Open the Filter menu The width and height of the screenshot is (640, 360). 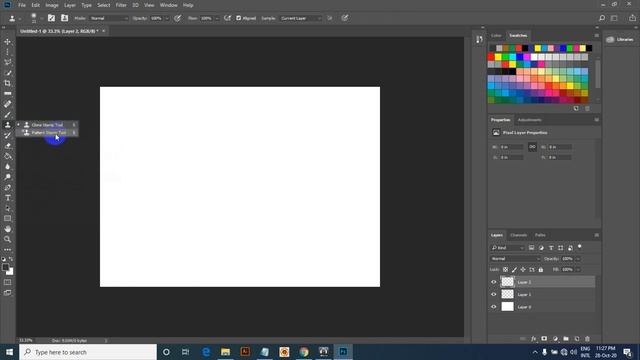tap(121, 5)
